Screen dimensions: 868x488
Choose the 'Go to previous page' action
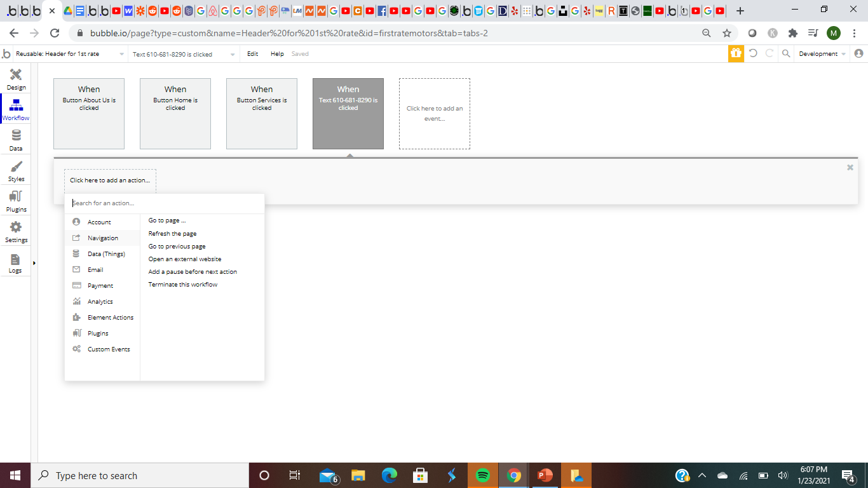click(x=177, y=246)
